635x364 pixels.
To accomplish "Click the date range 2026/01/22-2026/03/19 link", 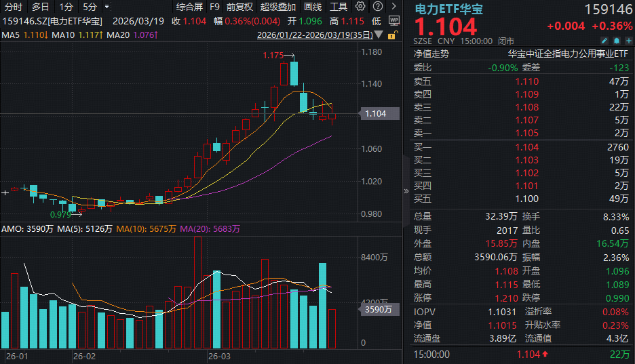I will click(x=315, y=35).
